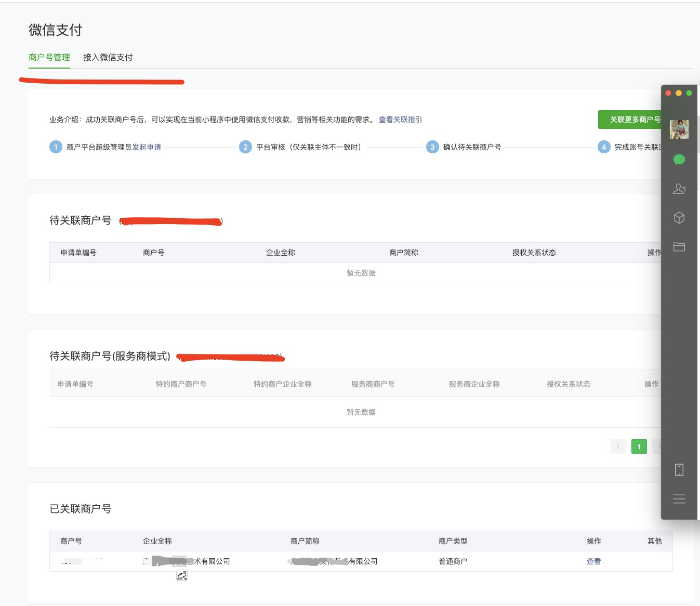Click the profile avatar in WeChat sidebar
Viewport: 700px width, 606px height.
pos(679,129)
